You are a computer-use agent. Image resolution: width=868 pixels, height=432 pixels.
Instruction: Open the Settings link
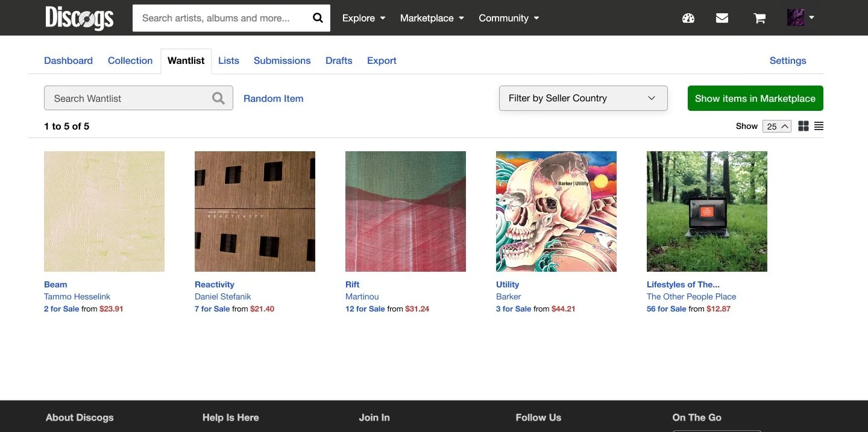pyautogui.click(x=788, y=60)
